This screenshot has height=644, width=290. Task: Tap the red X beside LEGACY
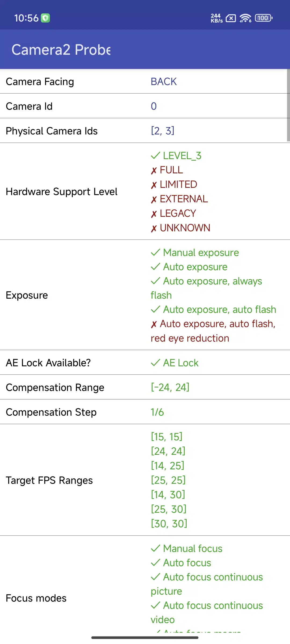point(154,214)
